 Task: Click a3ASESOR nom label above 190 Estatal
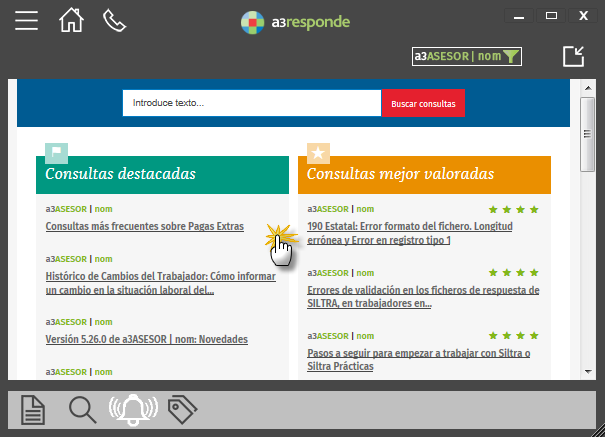341,209
